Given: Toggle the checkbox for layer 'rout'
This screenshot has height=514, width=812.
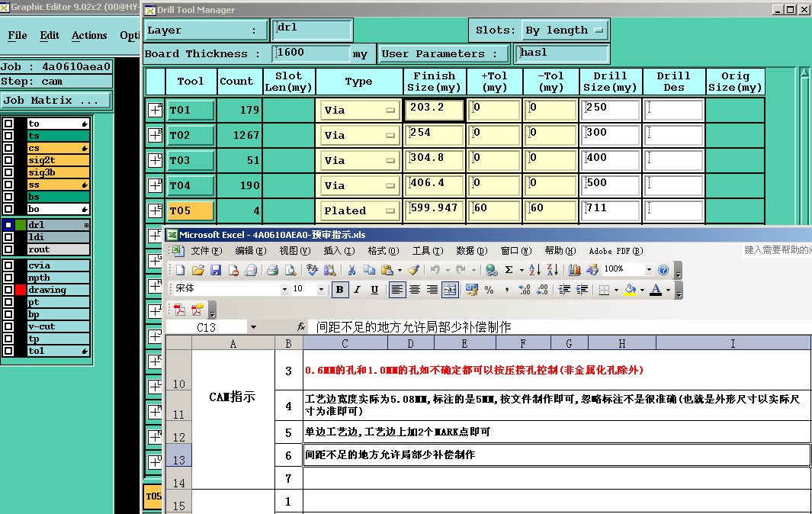Looking at the screenshot, I should (x=8, y=249).
